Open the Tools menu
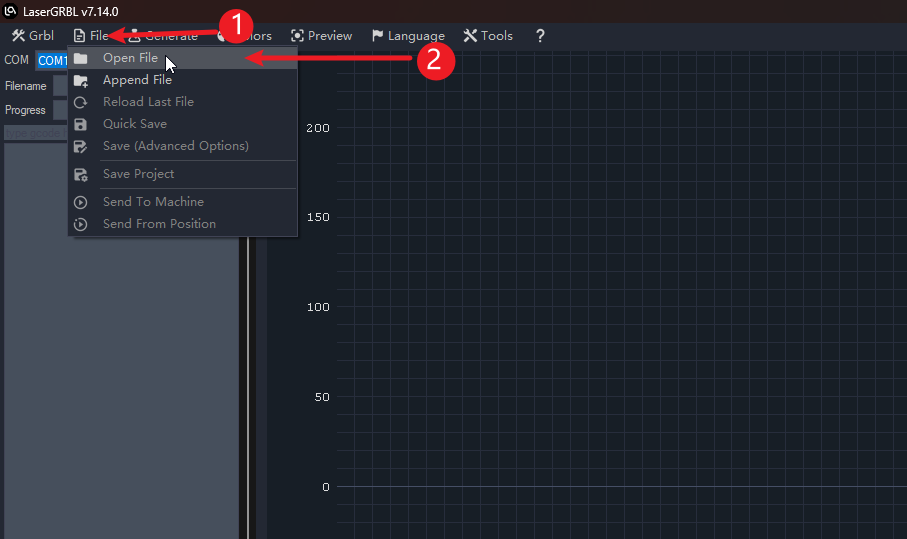This screenshot has width=907, height=539. 488,36
